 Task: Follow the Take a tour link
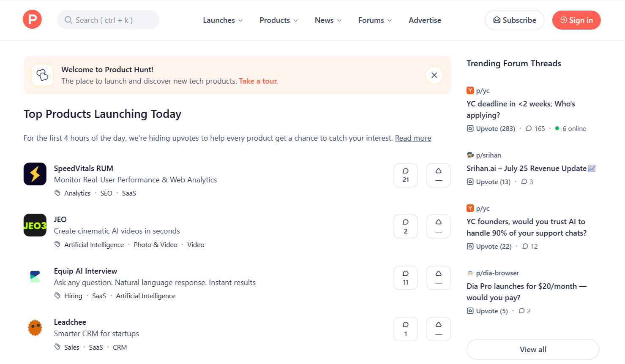coord(258,81)
